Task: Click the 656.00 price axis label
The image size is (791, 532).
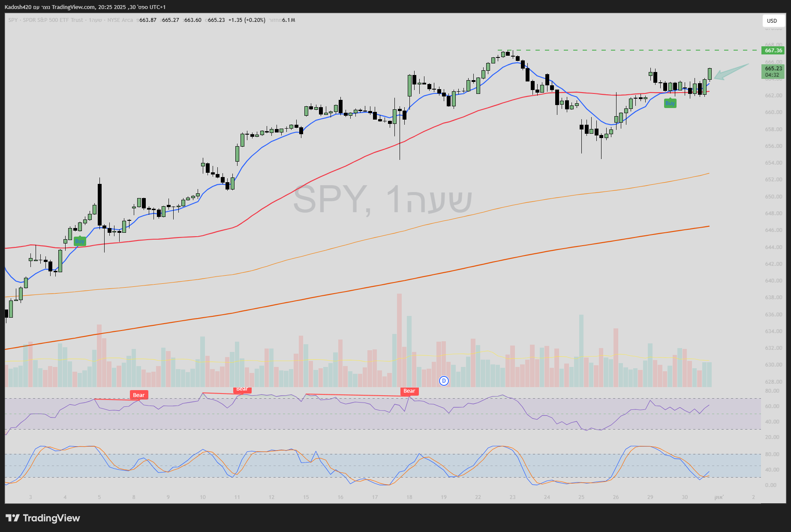Action: (773, 146)
